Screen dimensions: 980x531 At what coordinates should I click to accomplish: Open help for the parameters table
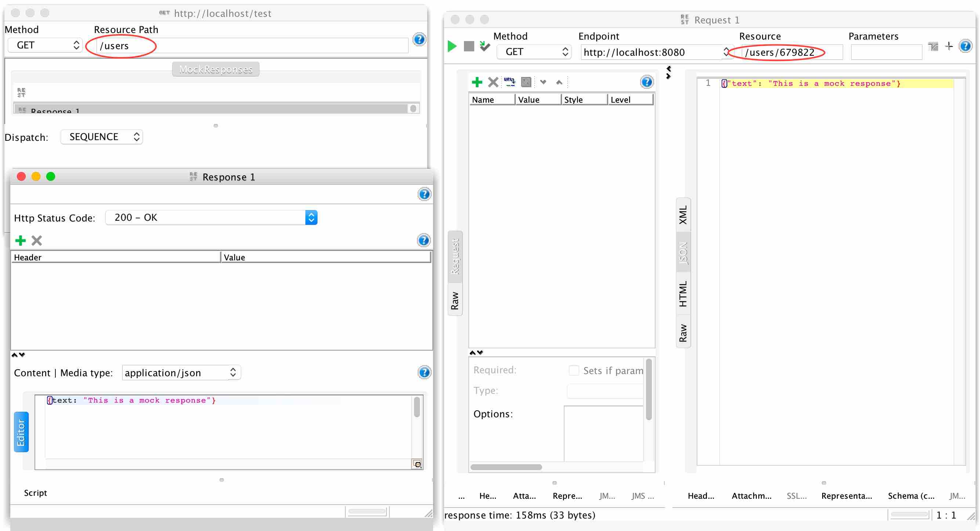[x=647, y=82]
